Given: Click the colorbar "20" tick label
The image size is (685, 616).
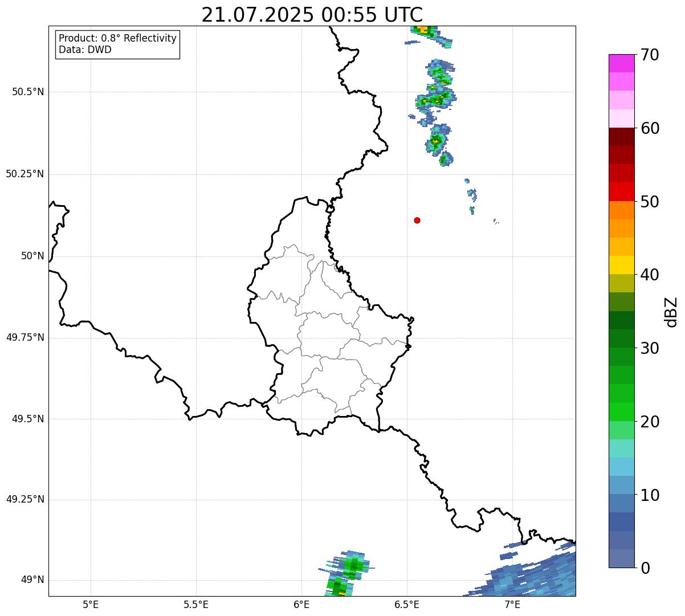Looking at the screenshot, I should (x=650, y=422).
